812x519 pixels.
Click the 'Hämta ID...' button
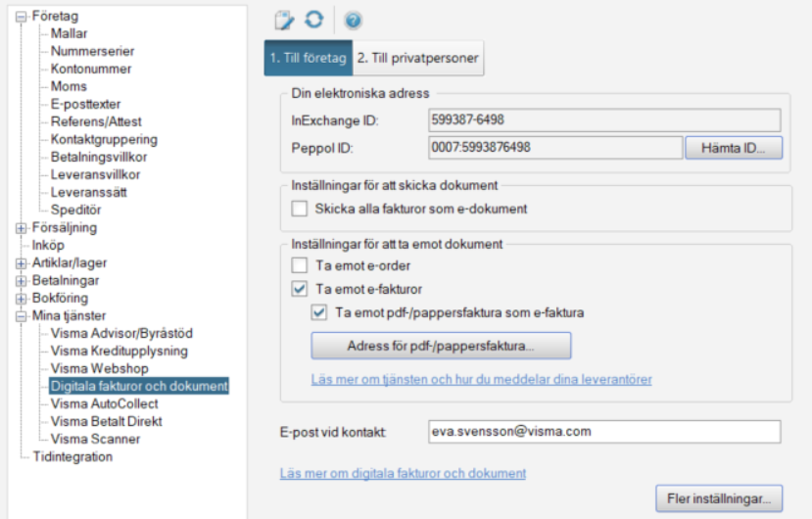(734, 148)
